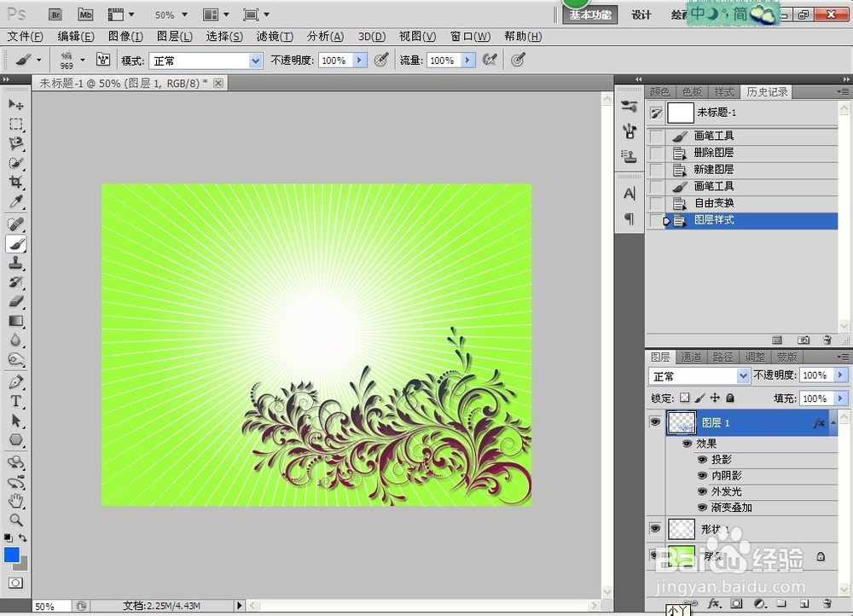Screen dimensions: 853x616
Task: Select the Lasso tool
Action: tap(15, 143)
